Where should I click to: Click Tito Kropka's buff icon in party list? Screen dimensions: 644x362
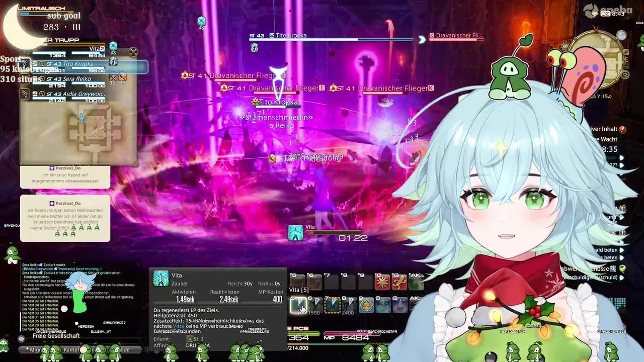[x=113, y=61]
